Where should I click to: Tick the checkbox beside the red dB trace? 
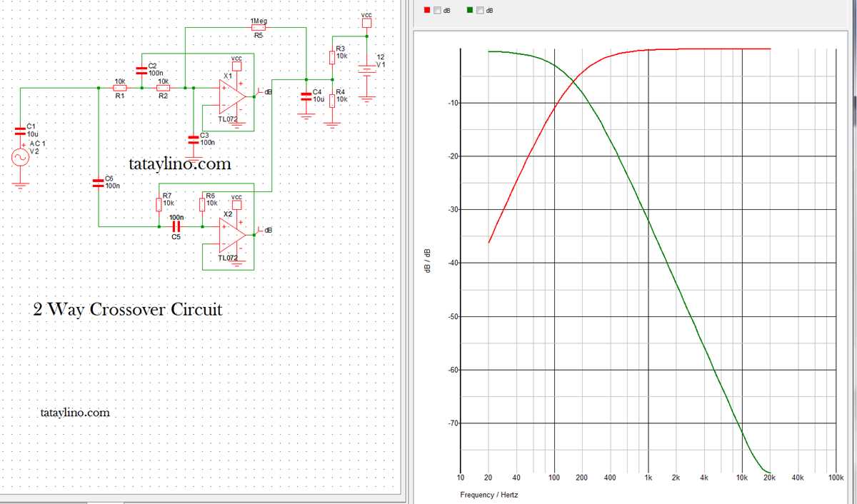(x=437, y=10)
